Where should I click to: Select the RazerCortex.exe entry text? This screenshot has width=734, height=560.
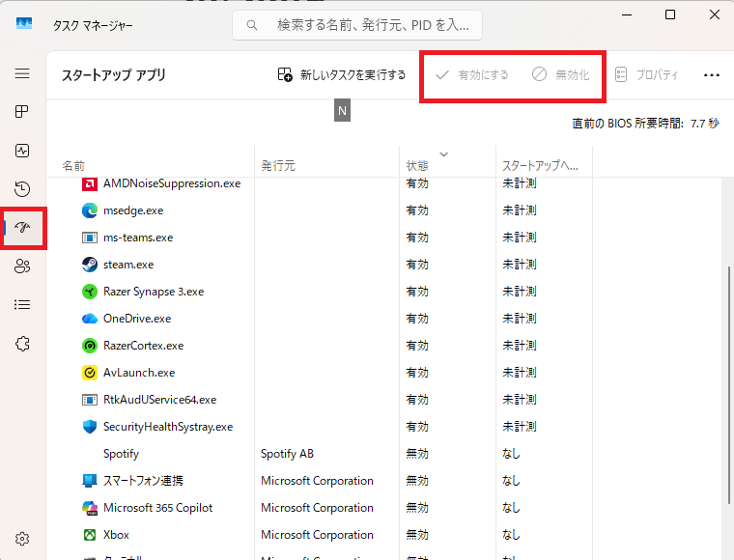pyautogui.click(x=143, y=346)
